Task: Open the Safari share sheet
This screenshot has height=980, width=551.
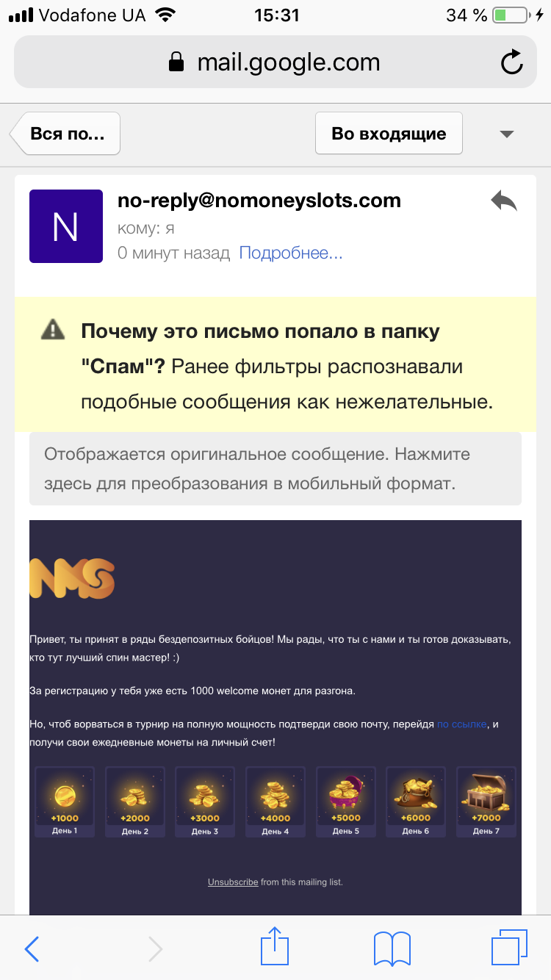Action: pos(273,948)
